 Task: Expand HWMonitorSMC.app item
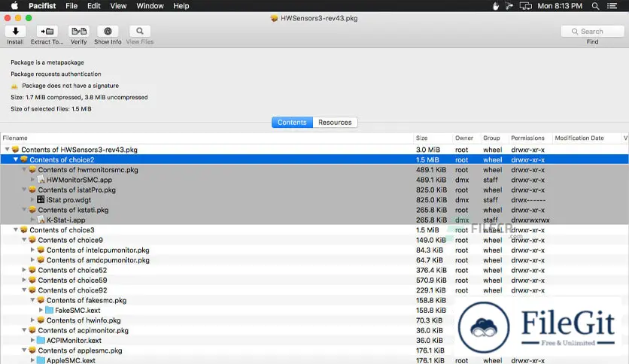click(x=32, y=180)
